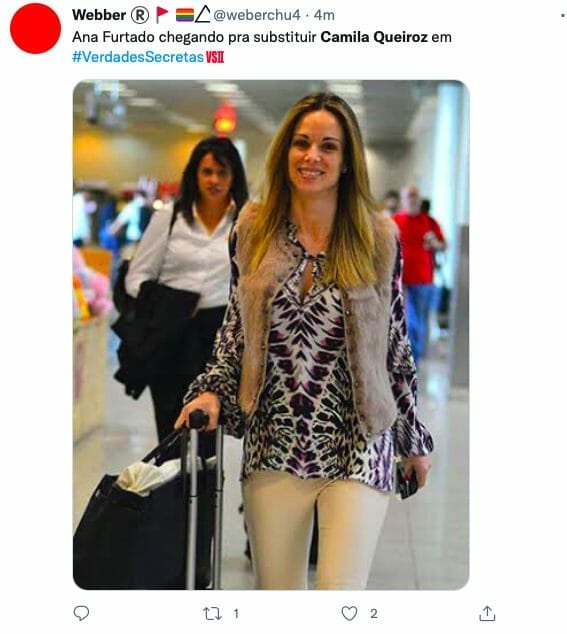Click the red VSII hashtag emoji

(x=215, y=57)
